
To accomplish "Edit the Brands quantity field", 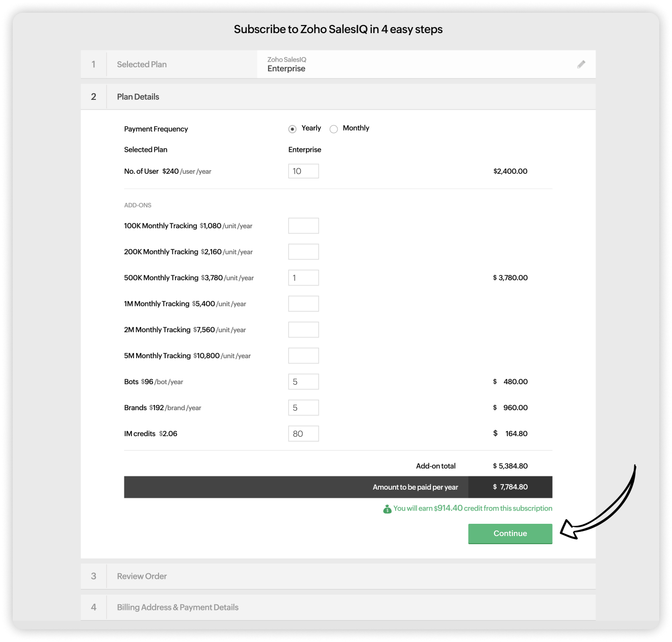I will pos(303,408).
